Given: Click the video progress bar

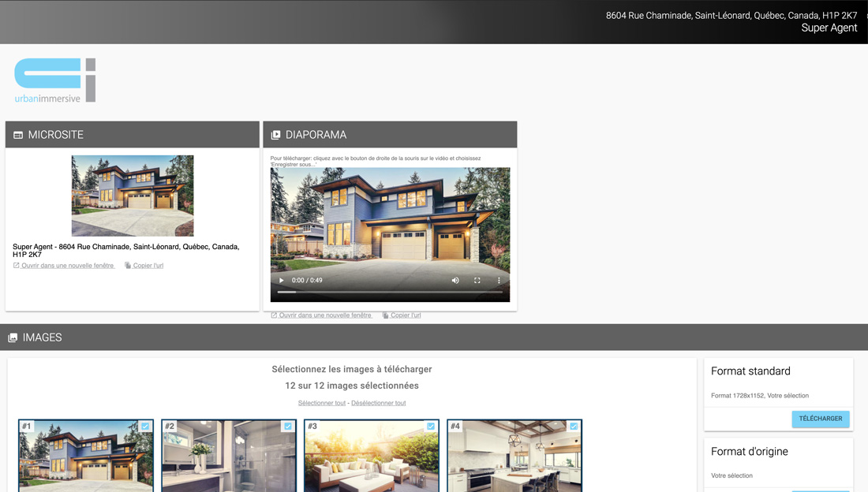Looking at the screenshot, I should 390,292.
